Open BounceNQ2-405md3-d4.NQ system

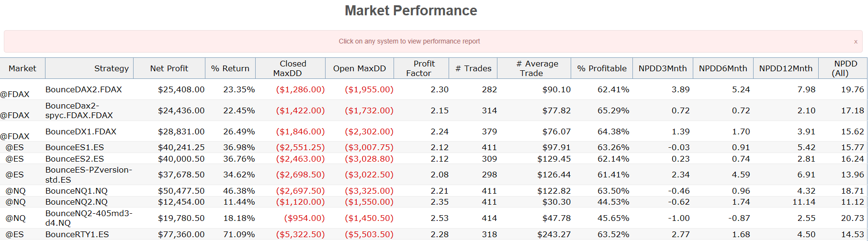pyautogui.click(x=89, y=218)
